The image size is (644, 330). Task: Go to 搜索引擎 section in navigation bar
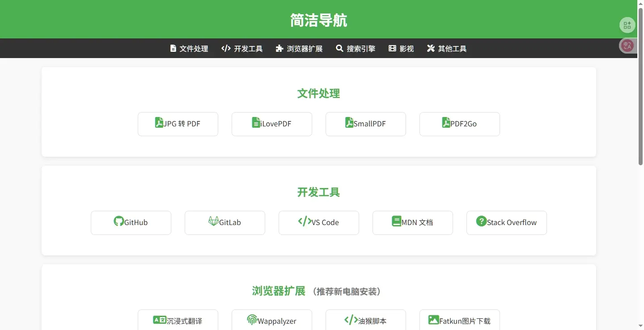coord(356,48)
